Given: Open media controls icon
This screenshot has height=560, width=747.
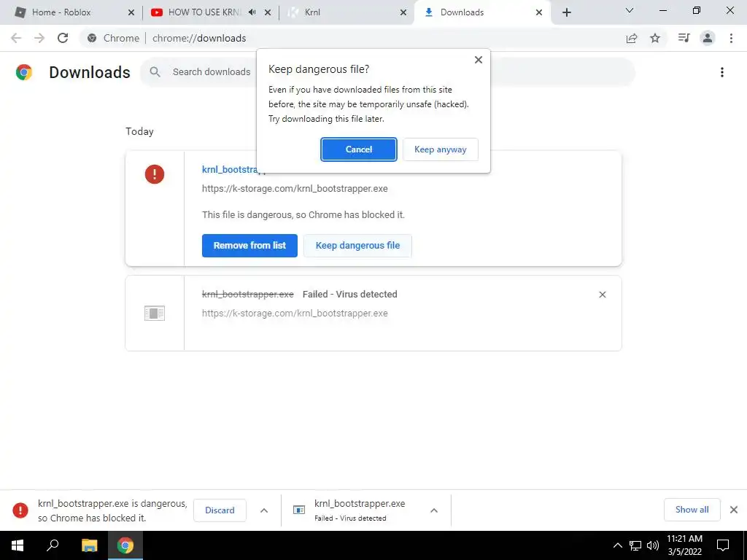Looking at the screenshot, I should coord(684,38).
